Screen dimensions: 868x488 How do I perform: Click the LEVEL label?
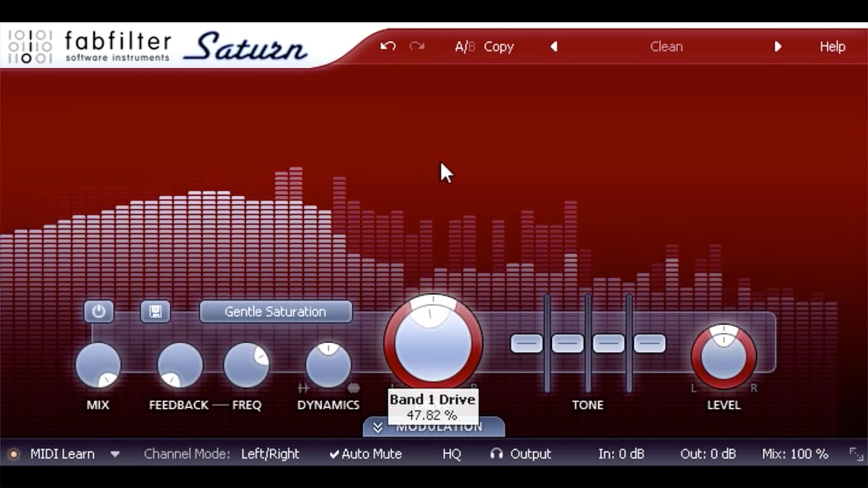[724, 405]
